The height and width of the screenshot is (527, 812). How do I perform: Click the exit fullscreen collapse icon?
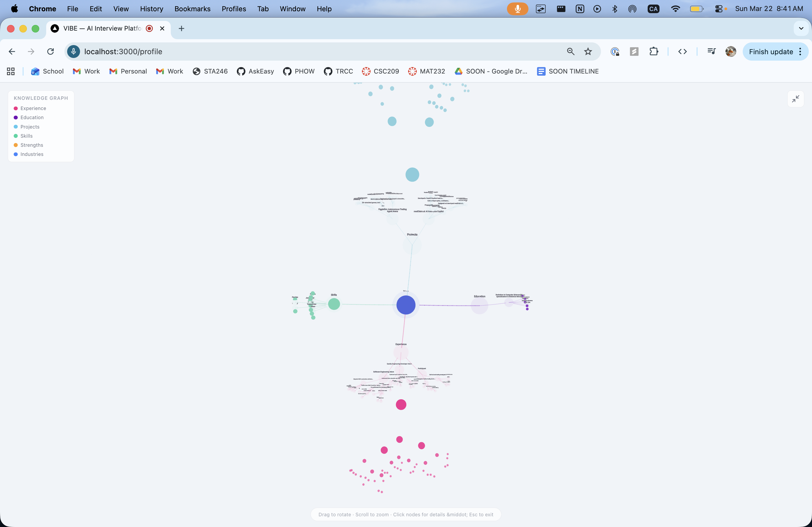click(x=795, y=99)
